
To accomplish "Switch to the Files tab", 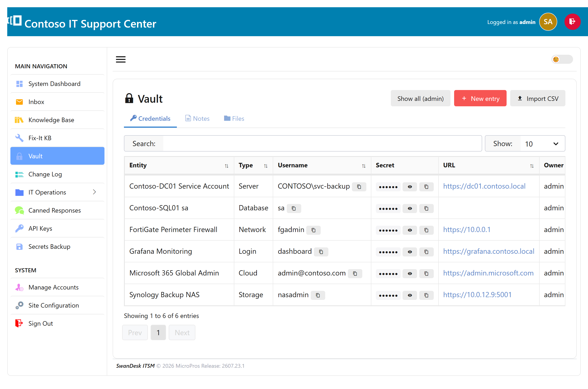I will (x=234, y=119).
